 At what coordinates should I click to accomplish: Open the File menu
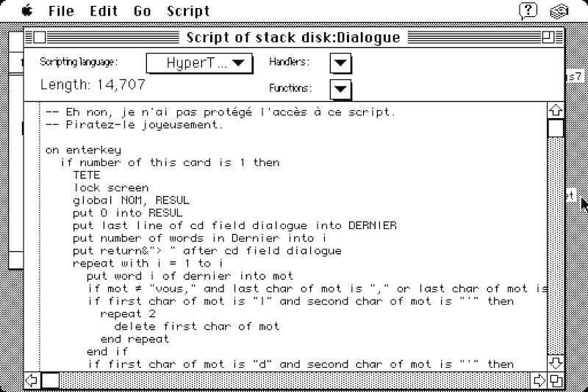click(61, 11)
